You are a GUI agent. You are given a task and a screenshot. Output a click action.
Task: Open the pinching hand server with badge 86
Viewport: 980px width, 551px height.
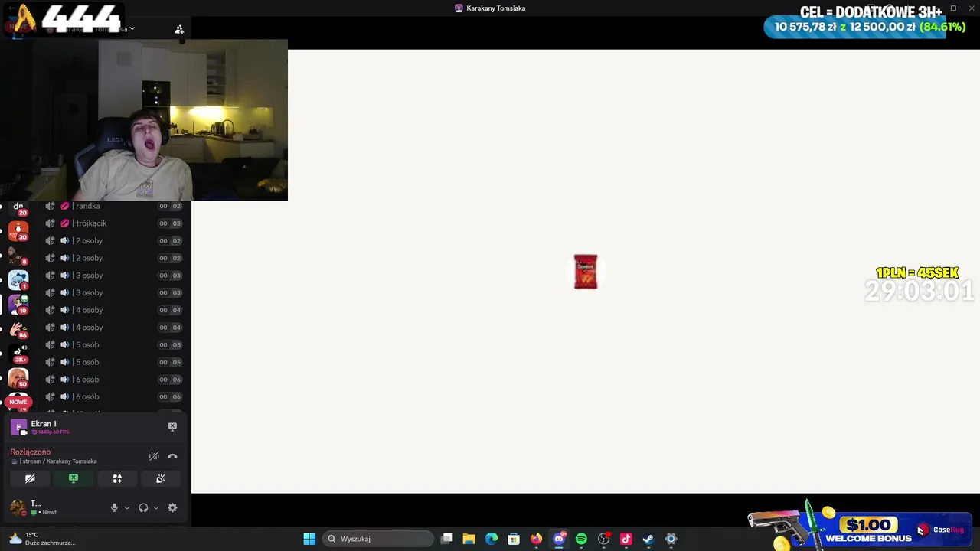[x=18, y=329]
